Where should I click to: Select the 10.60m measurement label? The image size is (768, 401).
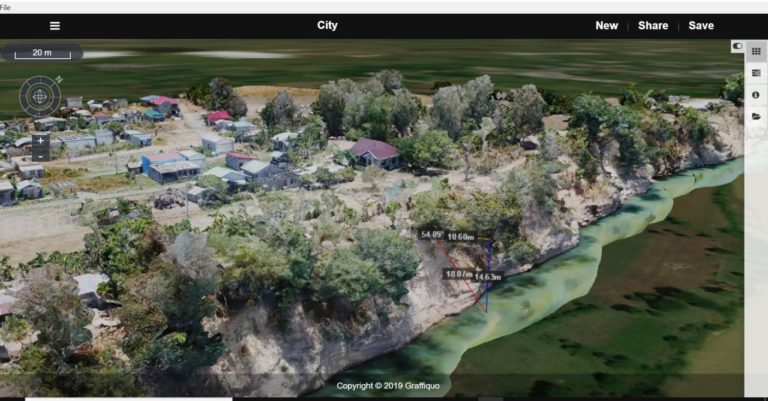click(461, 237)
